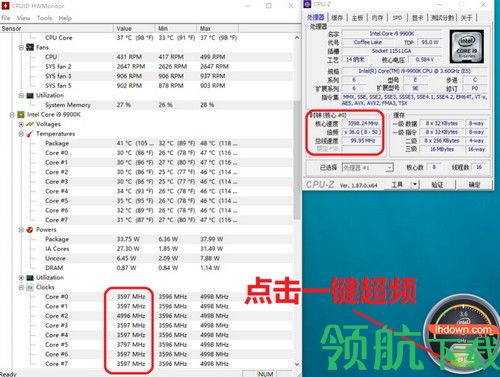Switch to the 缓存 tab in CPU-Z
Screen dimensions: 500x377
pos(337,18)
